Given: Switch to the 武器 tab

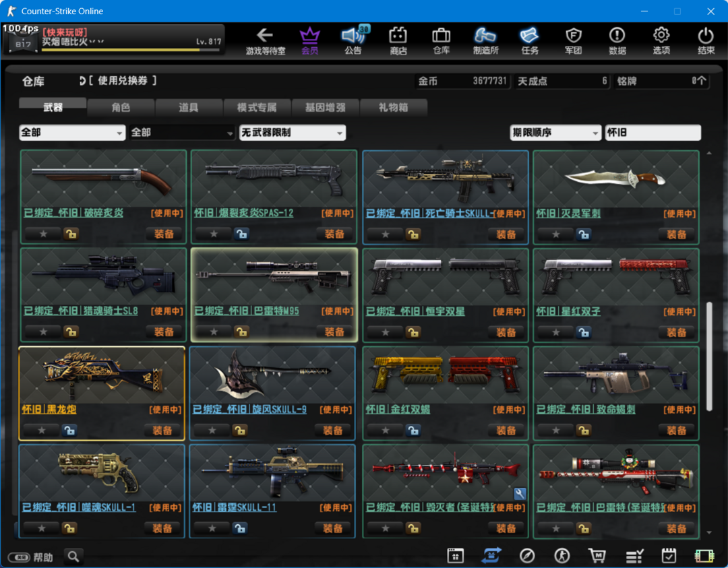Looking at the screenshot, I should [x=53, y=107].
